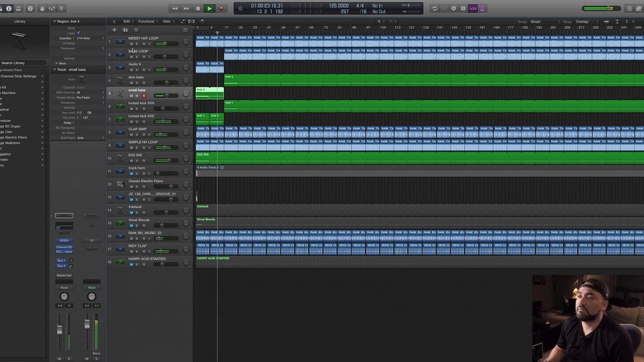Image resolution: width=644 pixels, height=362 pixels.
Task: Select the Classic Electric Piano track icon
Action: click(x=120, y=184)
